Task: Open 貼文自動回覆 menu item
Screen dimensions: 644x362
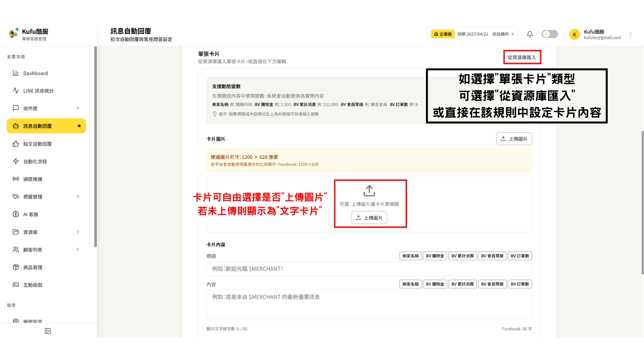Action: point(46,144)
